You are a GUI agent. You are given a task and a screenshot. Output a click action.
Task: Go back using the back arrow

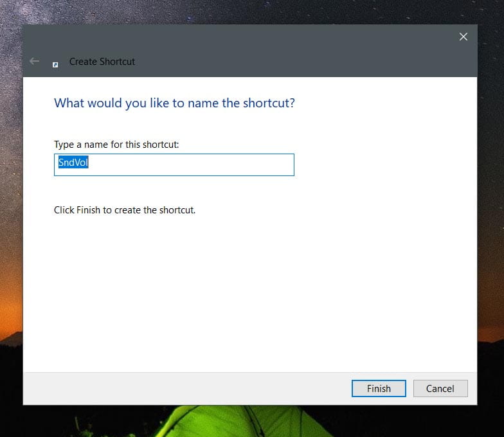coord(34,61)
